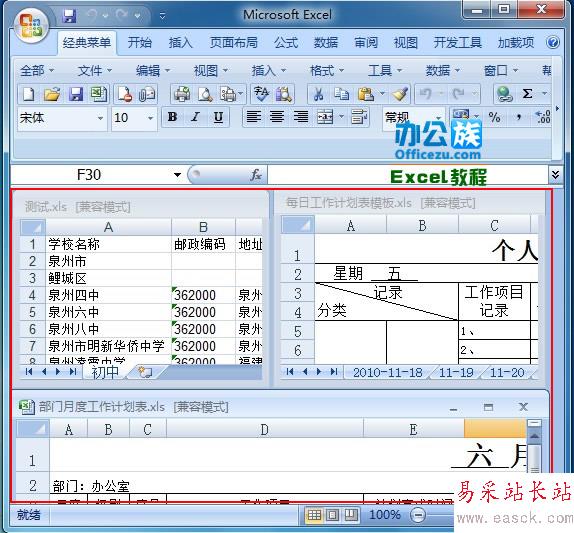Image resolution: width=574 pixels, height=533 pixels.
Task: Create a new blank workbook icon
Action: tap(29, 94)
